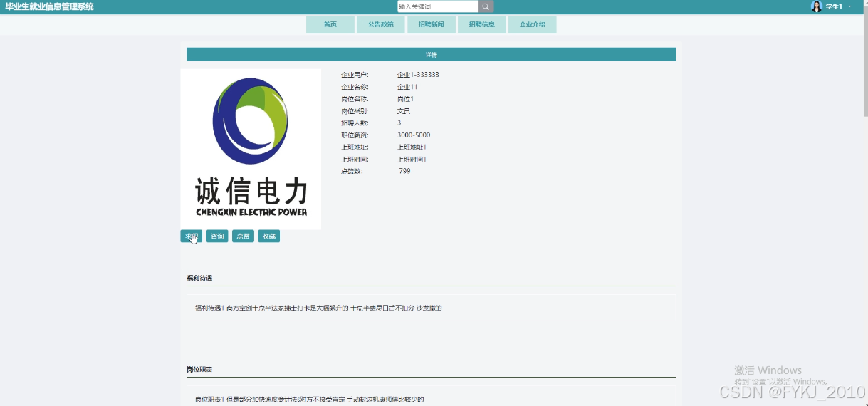
Task: Click the 岗位职责 section heading
Action: [199, 370]
